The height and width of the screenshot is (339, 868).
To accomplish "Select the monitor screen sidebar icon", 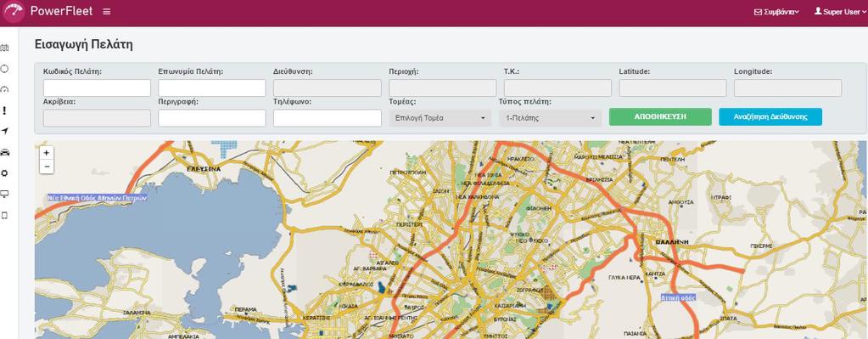I will 5,194.
